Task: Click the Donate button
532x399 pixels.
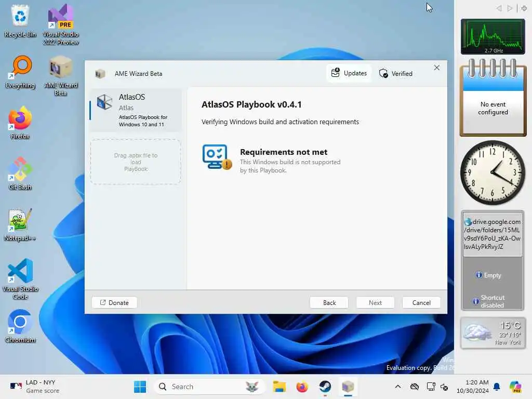Action: 114,303
